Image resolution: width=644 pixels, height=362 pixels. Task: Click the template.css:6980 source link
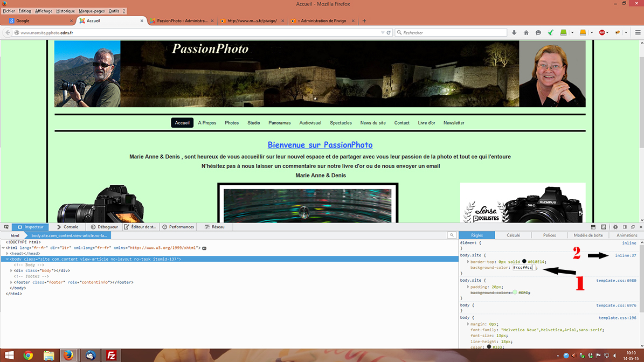616,281
